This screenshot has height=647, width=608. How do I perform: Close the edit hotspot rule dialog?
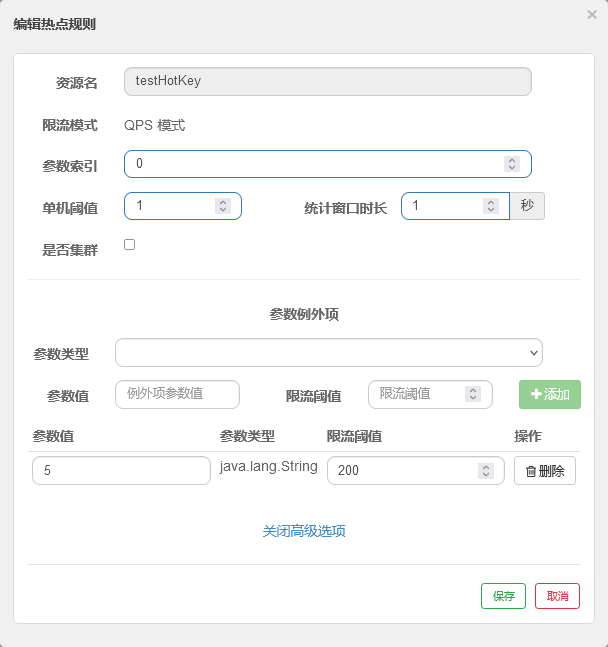592,15
